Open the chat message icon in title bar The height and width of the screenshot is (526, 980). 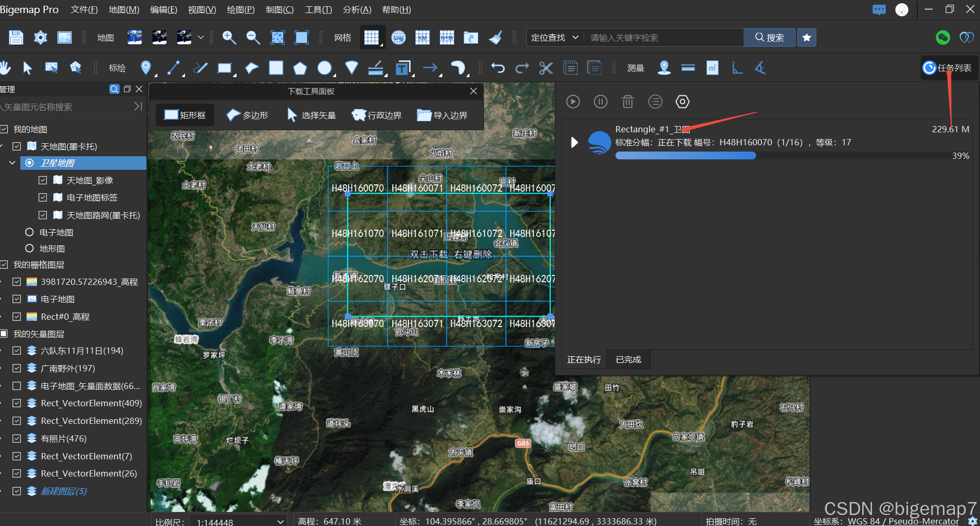point(879,10)
